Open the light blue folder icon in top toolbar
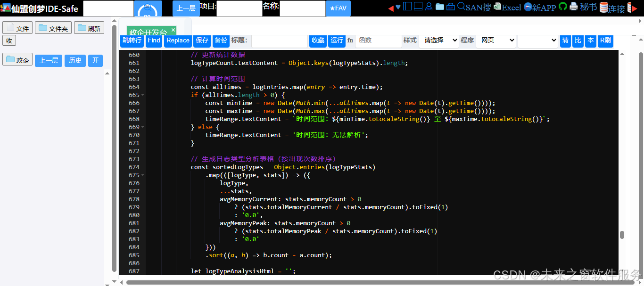The width and height of the screenshot is (644, 286). pyautogui.click(x=439, y=7)
